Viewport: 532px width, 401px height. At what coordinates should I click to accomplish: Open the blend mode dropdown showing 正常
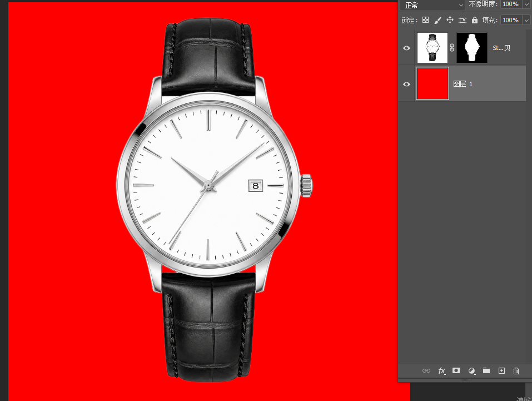point(432,5)
